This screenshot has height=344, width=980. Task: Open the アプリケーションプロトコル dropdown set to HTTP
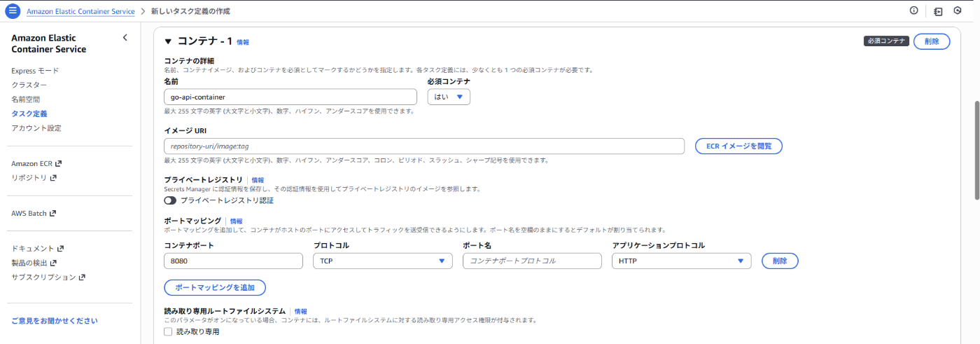681,261
